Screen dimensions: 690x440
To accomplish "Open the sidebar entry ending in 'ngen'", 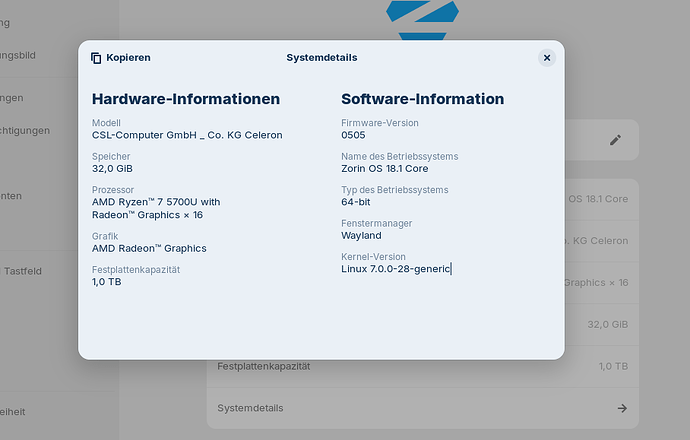I will pos(11,98).
